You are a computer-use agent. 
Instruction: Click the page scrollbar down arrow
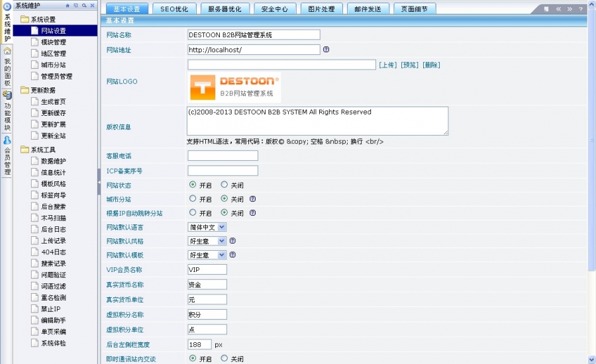coord(591,359)
